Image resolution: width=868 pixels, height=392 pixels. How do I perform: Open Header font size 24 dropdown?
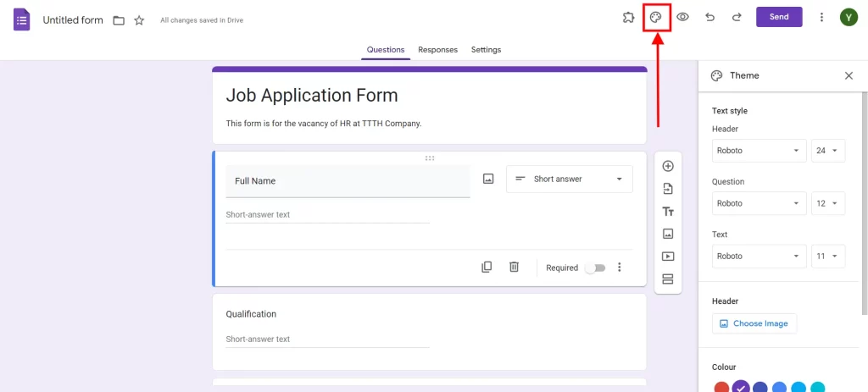[x=828, y=151]
